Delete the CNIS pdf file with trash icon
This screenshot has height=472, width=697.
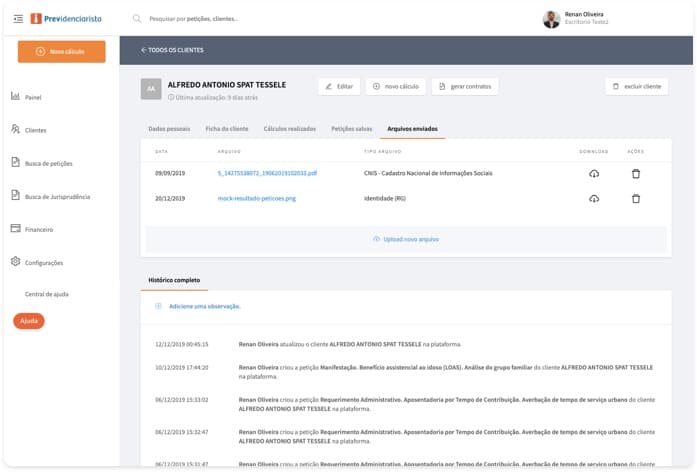pos(636,174)
